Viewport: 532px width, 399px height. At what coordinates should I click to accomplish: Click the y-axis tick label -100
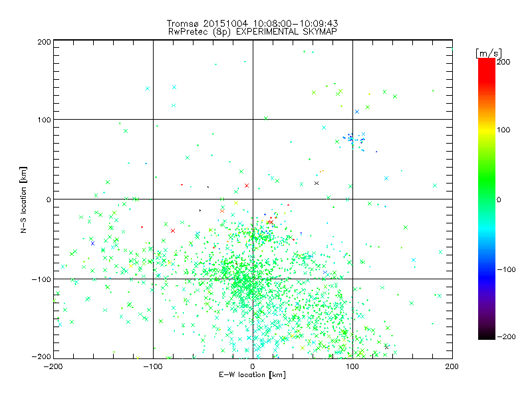click(41, 279)
